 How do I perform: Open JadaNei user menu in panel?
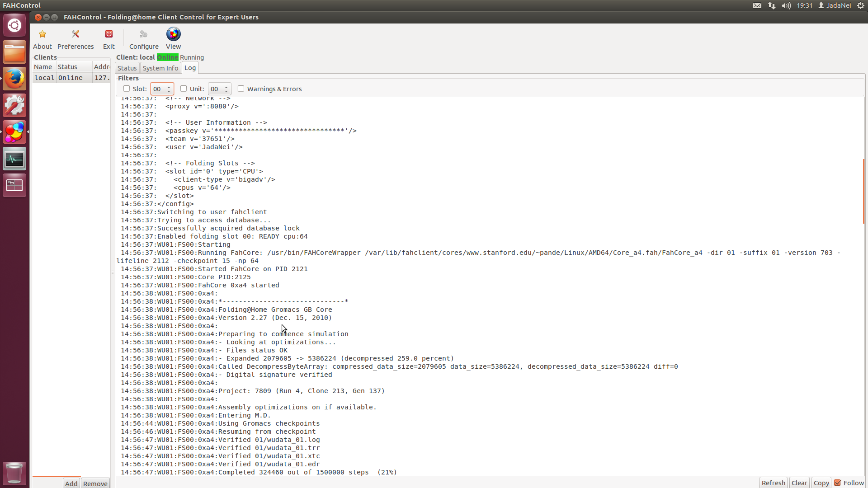click(x=835, y=5)
